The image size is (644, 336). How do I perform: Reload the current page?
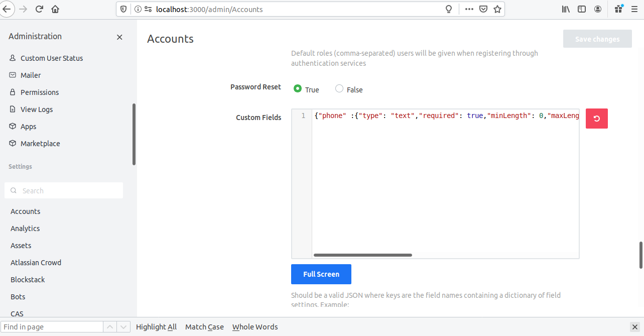tap(39, 9)
